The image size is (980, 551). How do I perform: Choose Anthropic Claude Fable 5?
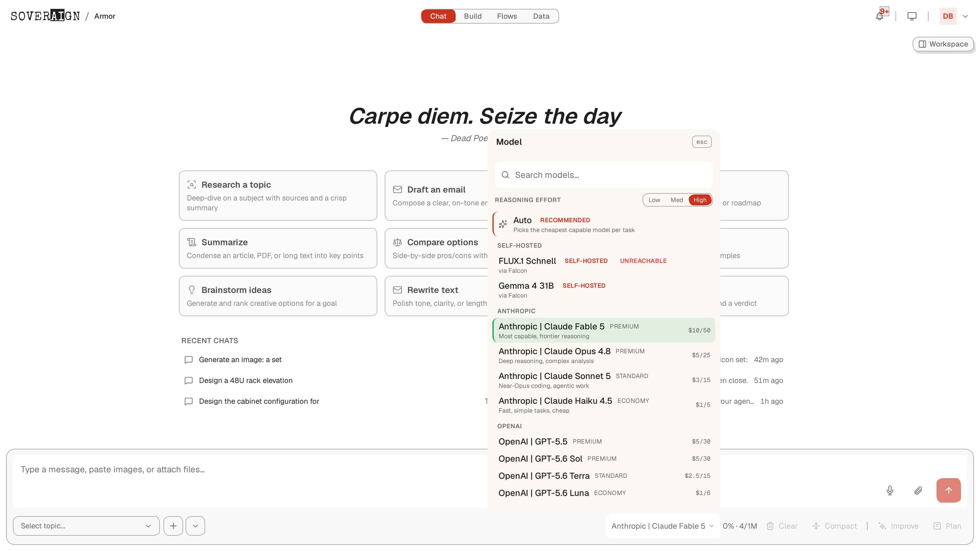pyautogui.click(x=603, y=331)
